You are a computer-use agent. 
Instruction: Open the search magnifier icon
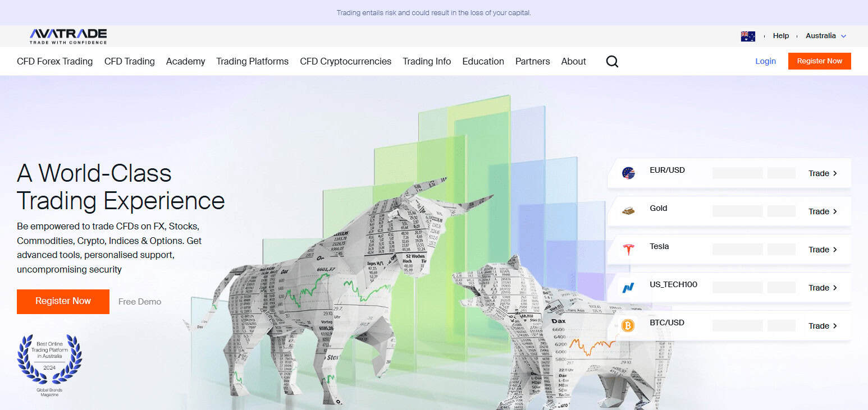[x=612, y=62]
